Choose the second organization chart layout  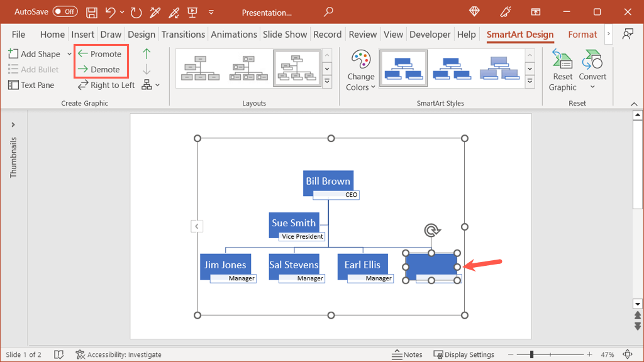click(x=248, y=68)
